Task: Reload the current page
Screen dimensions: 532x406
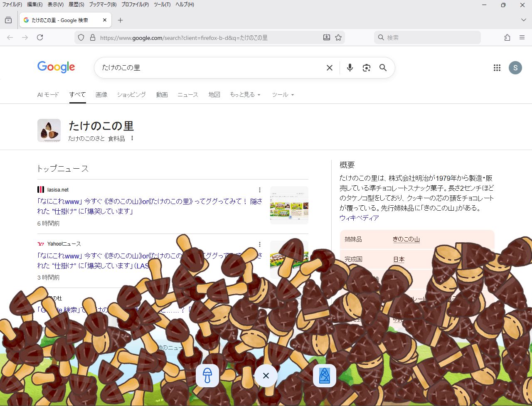Action: point(40,37)
